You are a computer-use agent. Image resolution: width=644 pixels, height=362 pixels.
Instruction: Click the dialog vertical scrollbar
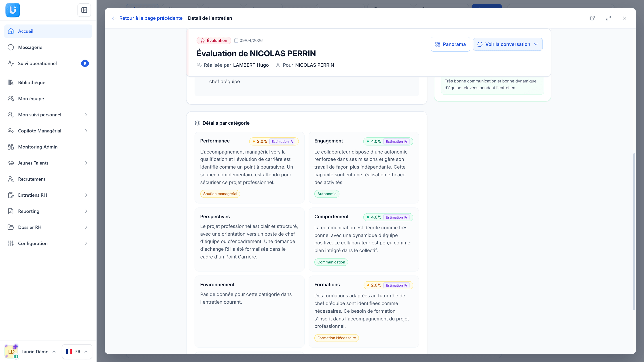point(634,232)
